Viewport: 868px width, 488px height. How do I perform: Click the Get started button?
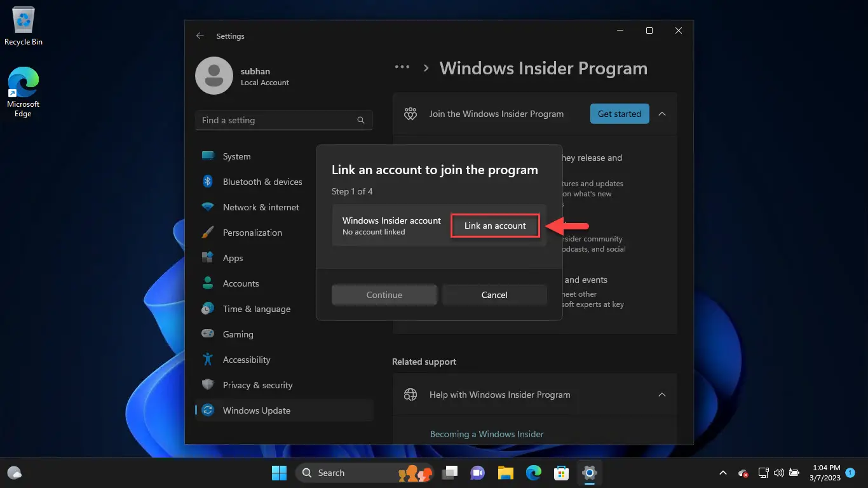[620, 114]
